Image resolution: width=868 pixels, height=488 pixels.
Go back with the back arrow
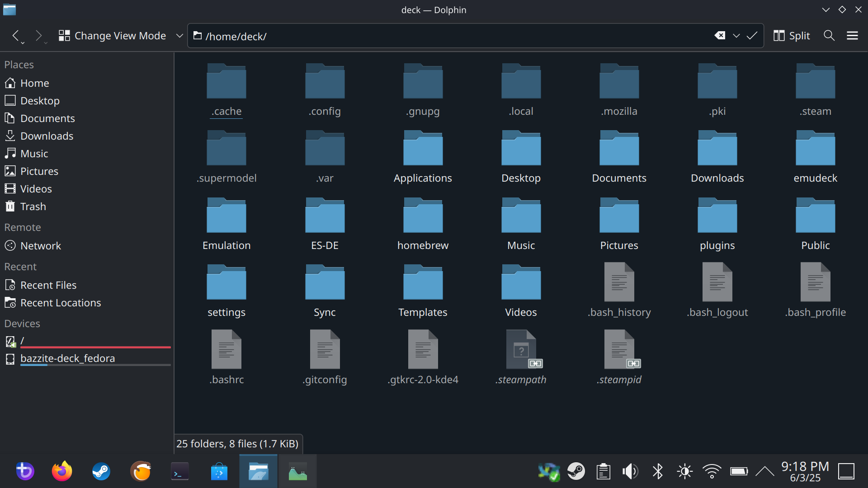[x=16, y=36]
